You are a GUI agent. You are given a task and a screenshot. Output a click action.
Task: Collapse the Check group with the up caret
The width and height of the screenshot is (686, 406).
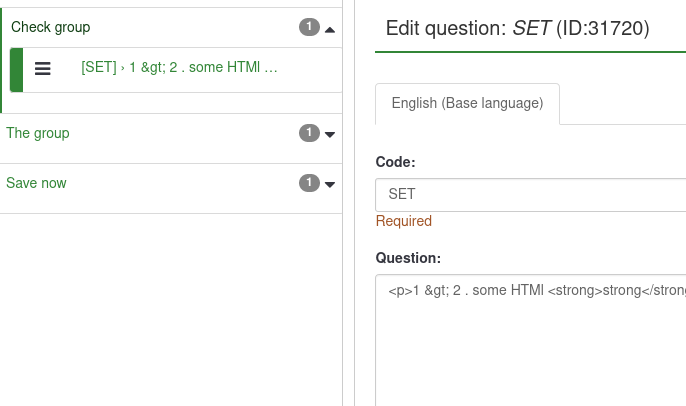coord(330,29)
